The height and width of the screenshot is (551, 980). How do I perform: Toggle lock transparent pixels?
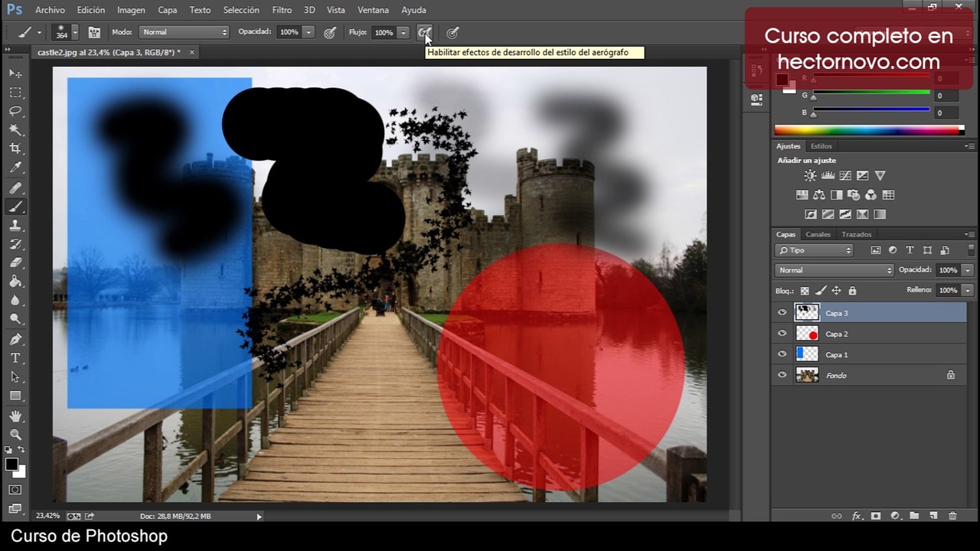click(x=805, y=291)
